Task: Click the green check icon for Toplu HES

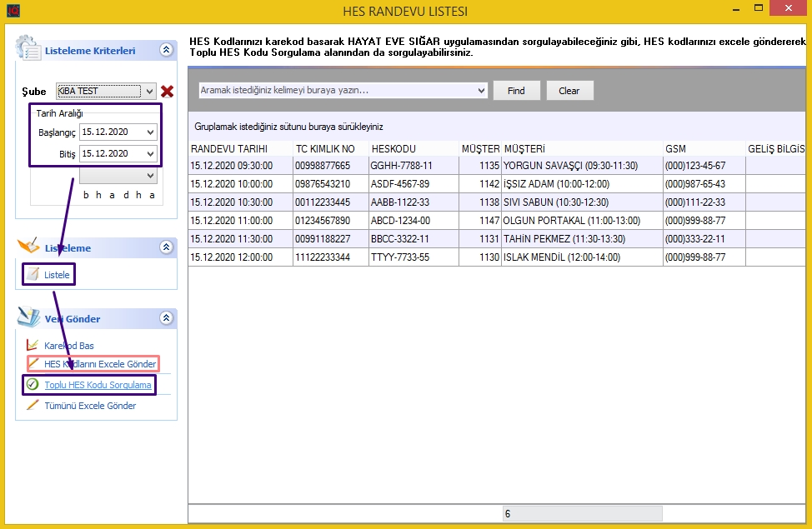Action: coord(33,385)
